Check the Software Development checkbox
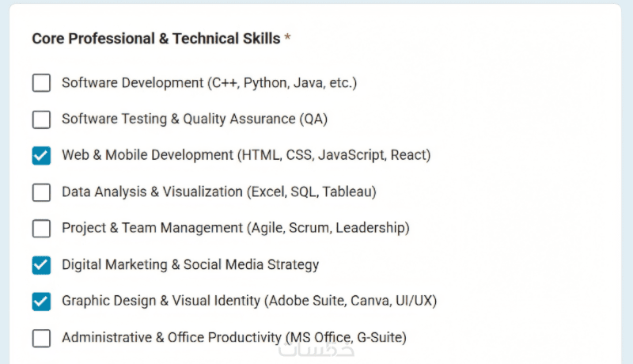This screenshot has height=364, width=633. click(x=41, y=83)
